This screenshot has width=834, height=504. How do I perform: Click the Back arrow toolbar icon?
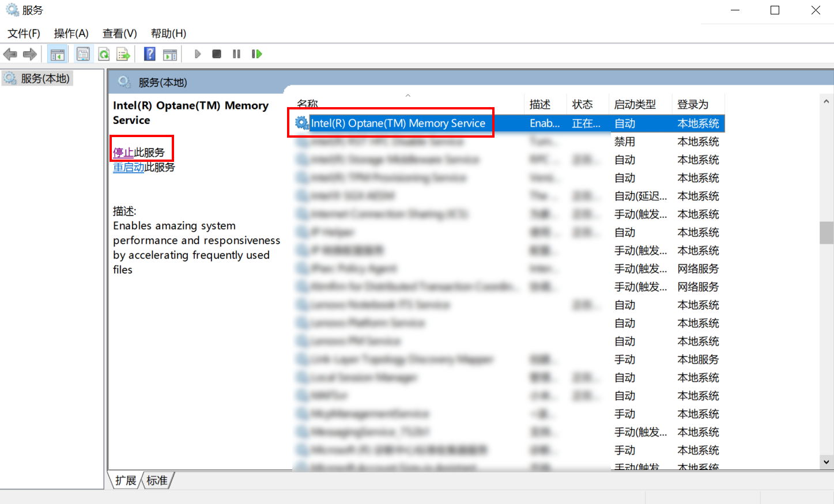(x=10, y=54)
